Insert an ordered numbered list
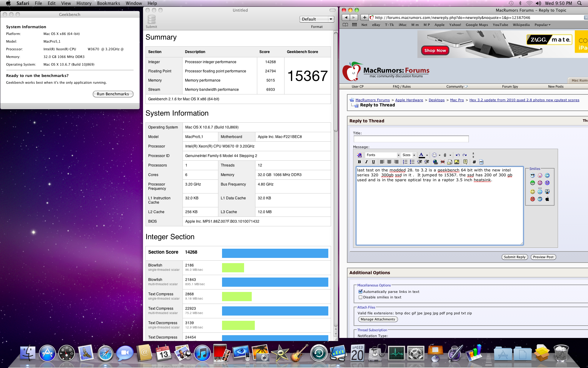 (405, 162)
